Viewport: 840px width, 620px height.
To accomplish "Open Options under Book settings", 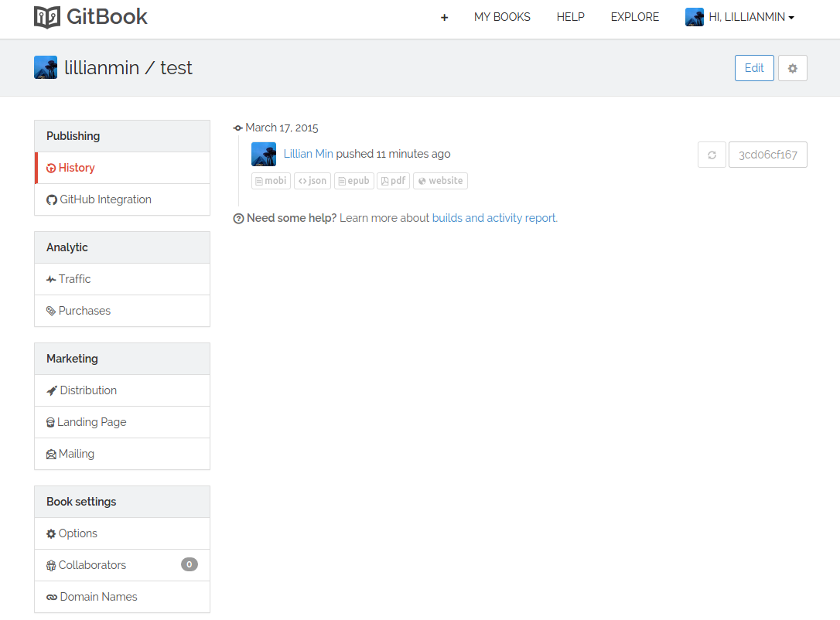I will click(x=122, y=533).
